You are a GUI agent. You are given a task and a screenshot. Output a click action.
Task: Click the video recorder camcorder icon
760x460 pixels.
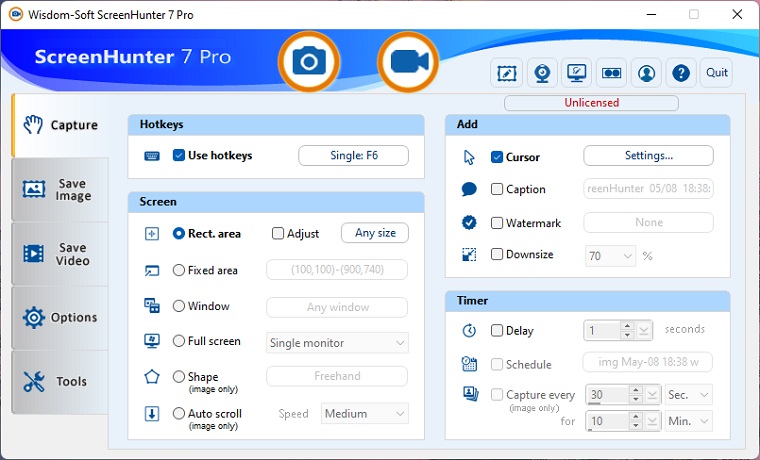point(408,62)
